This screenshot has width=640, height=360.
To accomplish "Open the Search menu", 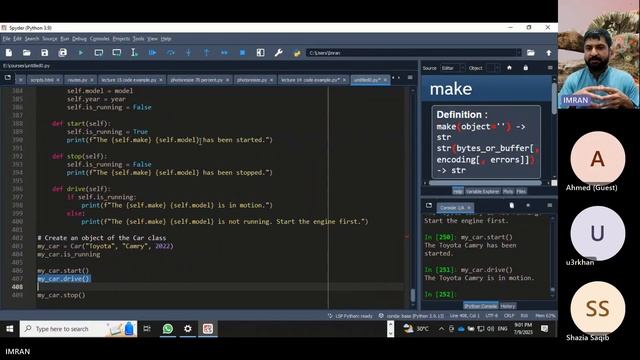I will click(32, 39).
